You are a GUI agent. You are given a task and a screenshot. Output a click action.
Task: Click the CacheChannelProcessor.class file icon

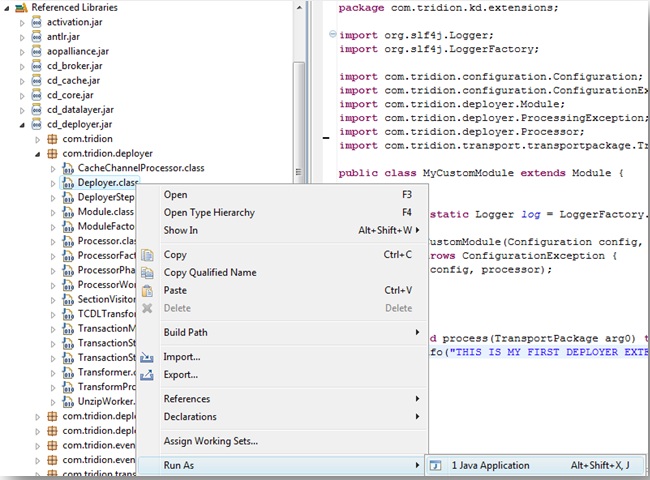coord(67,168)
